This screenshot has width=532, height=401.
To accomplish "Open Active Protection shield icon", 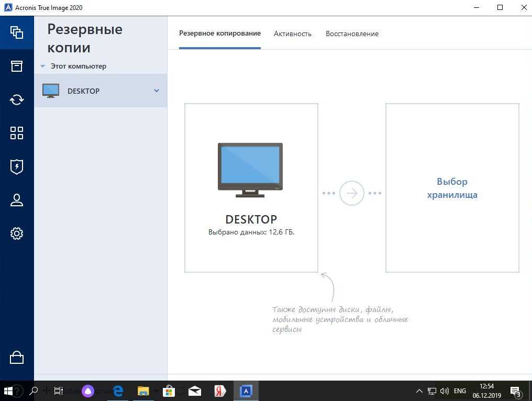I will [17, 166].
